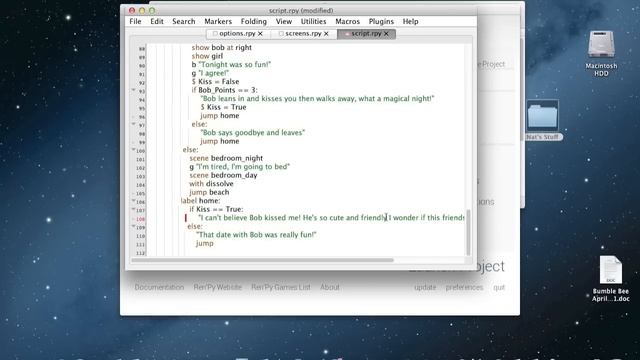The height and width of the screenshot is (360, 640).
Task: Click the editor's vertical scrollbar thumb
Action: click(x=468, y=232)
